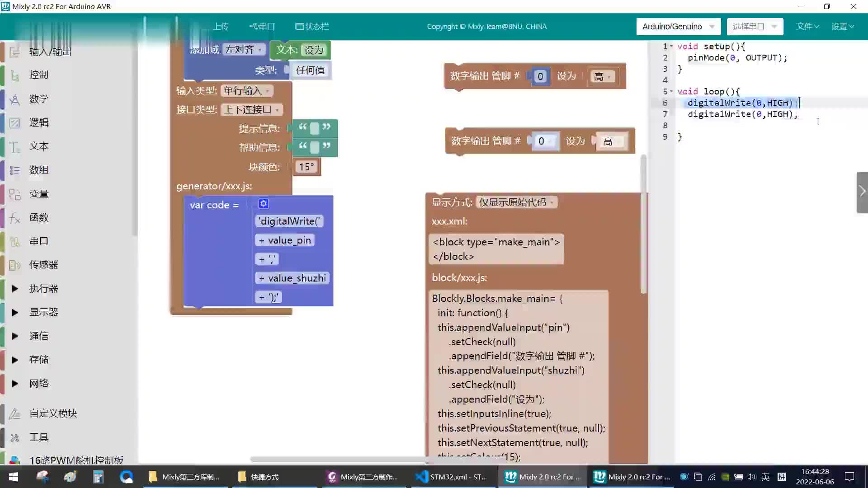Select the 控制 category icon
868x488 pixels.
coord(14,75)
